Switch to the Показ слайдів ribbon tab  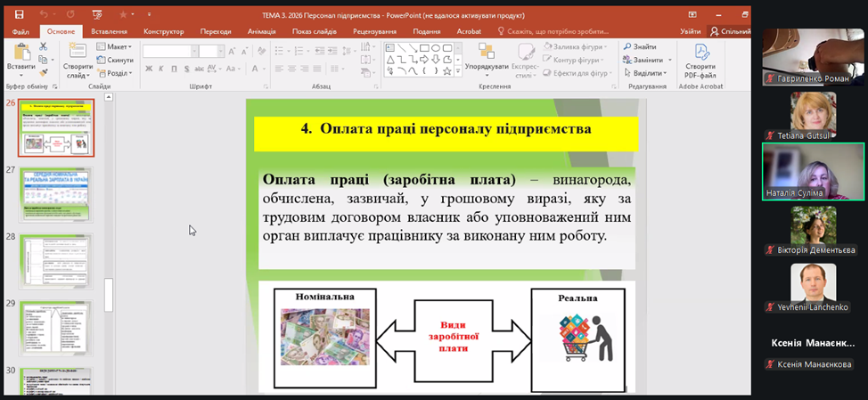point(315,32)
